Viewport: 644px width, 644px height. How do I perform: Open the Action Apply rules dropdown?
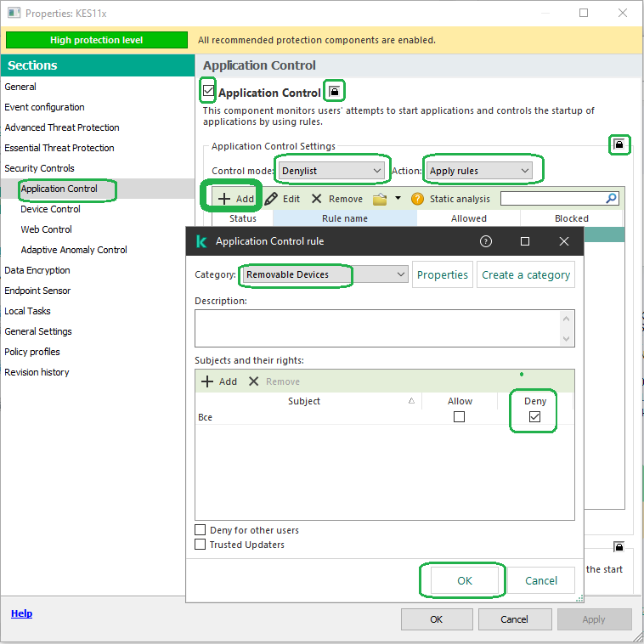click(479, 171)
